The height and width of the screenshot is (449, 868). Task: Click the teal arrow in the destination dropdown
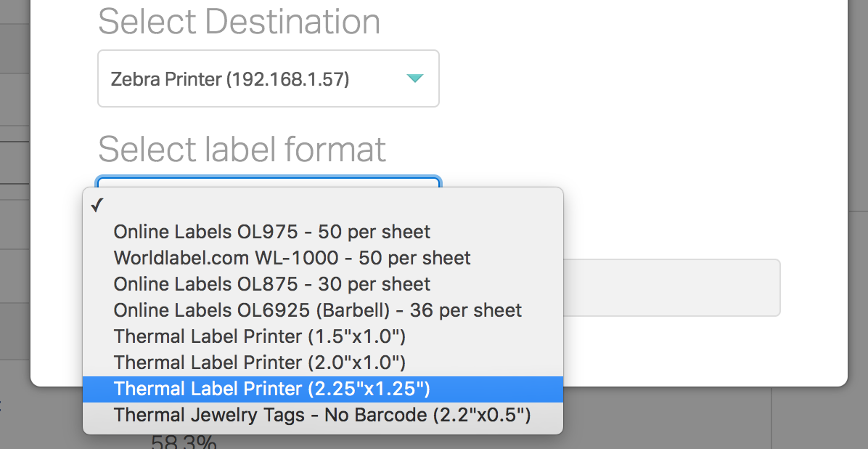coord(414,78)
